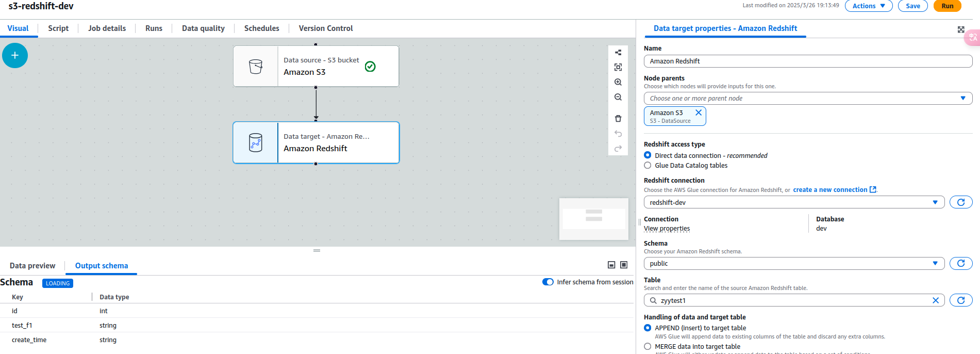Click the canvas minimap thumbnail
Image resolution: width=980 pixels, height=354 pixels.
coord(594,219)
